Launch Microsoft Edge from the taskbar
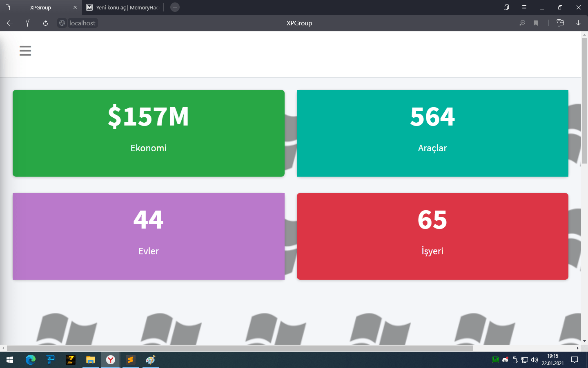 coord(31,360)
